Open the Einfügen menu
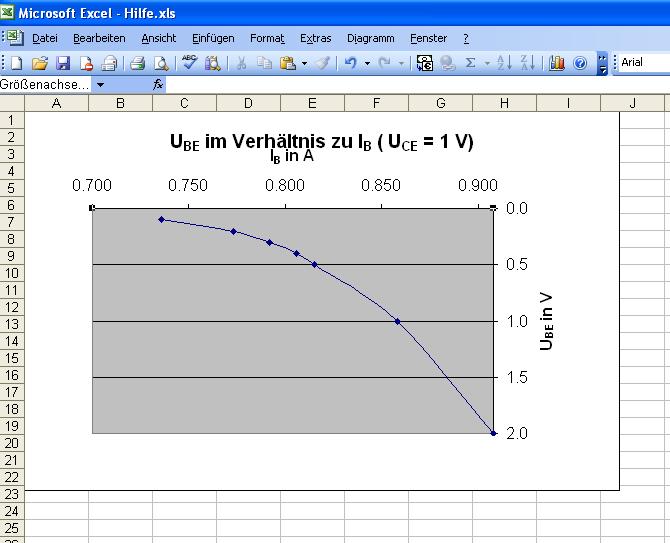This screenshot has width=670, height=543. tap(213, 38)
